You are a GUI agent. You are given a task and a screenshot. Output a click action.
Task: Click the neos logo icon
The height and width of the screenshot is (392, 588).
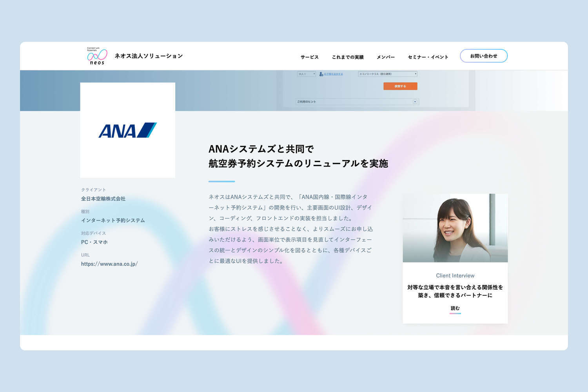coord(97,56)
